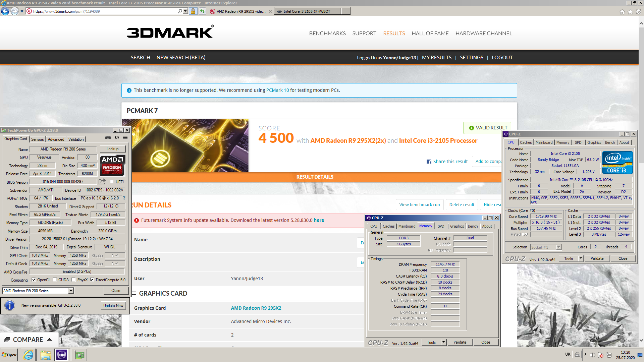Open Internet Explorer from the taskbar
Screen dimensions: 644x362
tap(29, 355)
